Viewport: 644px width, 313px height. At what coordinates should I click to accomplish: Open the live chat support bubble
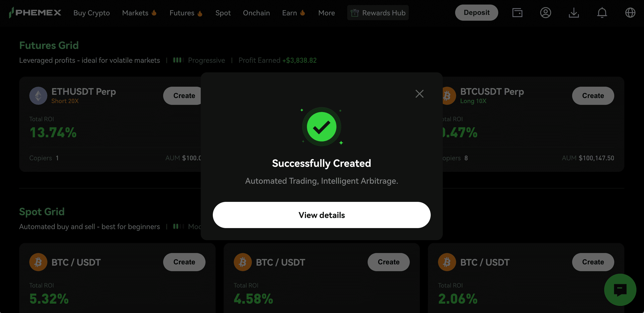(x=620, y=290)
